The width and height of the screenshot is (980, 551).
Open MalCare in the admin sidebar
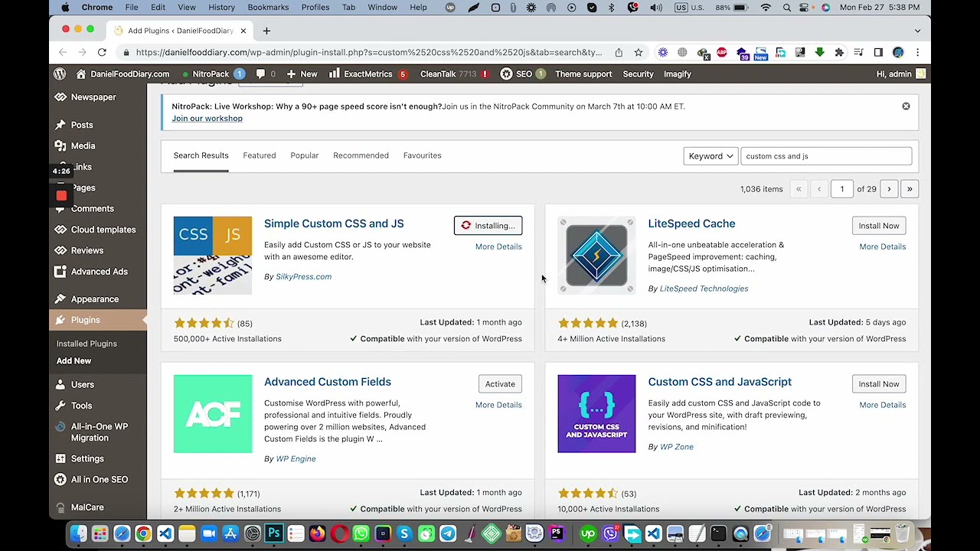[x=87, y=507]
